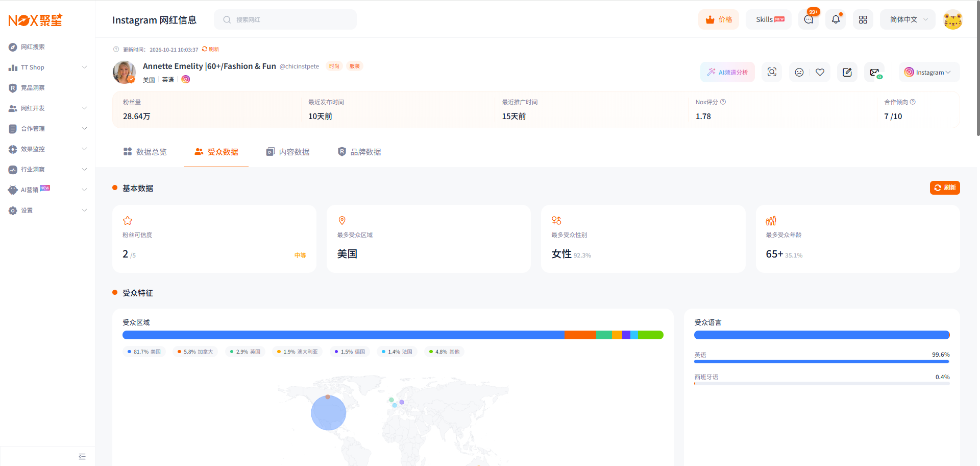Click the send email envelope icon
The height and width of the screenshot is (466, 980).
tap(875, 72)
